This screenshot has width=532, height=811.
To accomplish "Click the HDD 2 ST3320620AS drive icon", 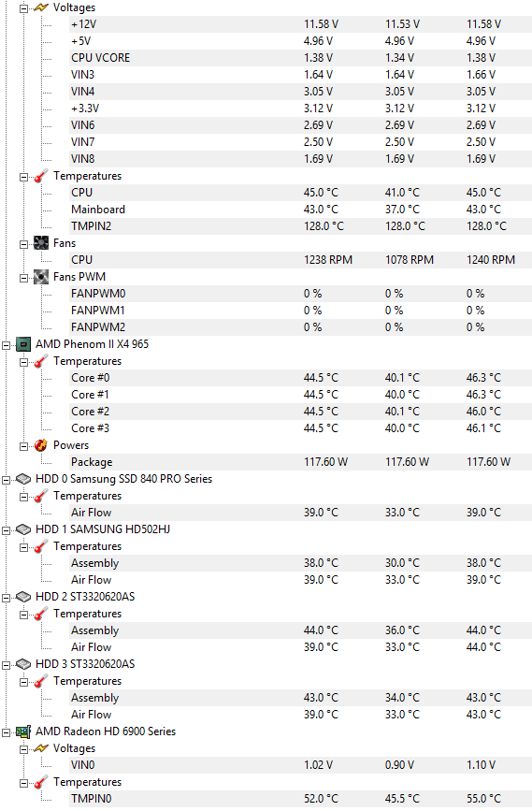I will (23, 598).
